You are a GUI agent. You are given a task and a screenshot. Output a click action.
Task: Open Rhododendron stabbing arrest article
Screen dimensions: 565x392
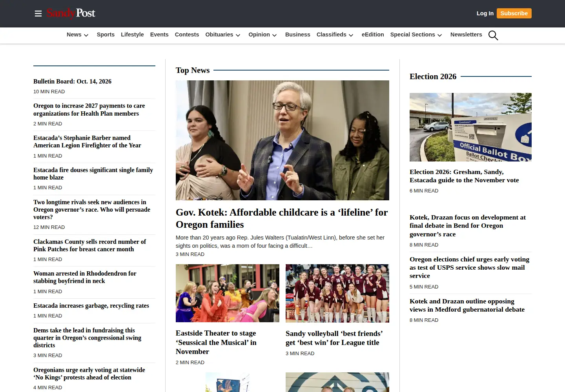tap(85, 277)
